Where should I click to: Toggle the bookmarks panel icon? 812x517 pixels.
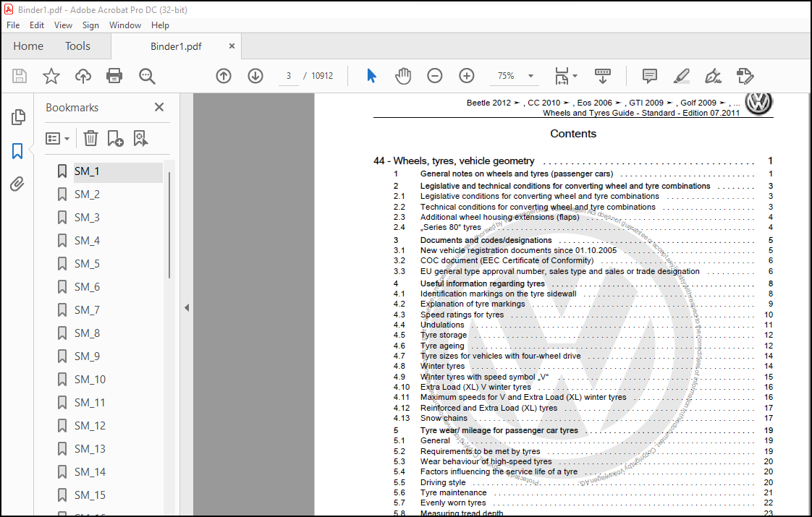pyautogui.click(x=17, y=151)
